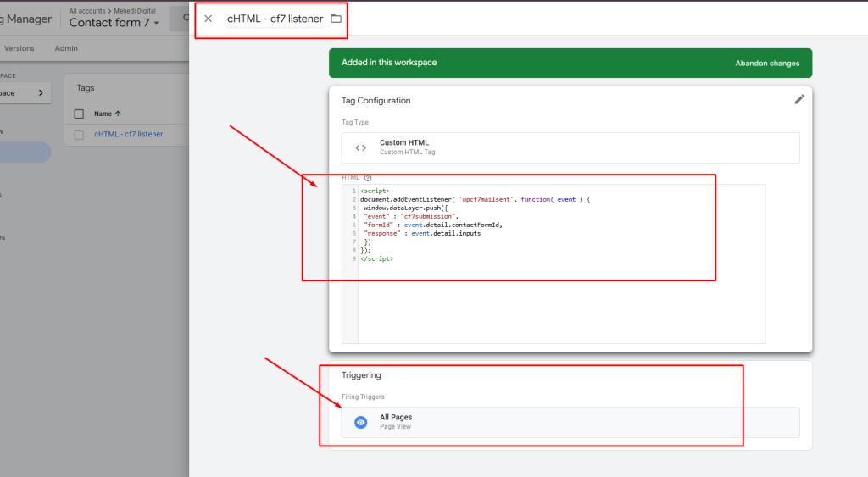The image size is (868, 477).
Task: Click the Name column header
Action: point(103,114)
